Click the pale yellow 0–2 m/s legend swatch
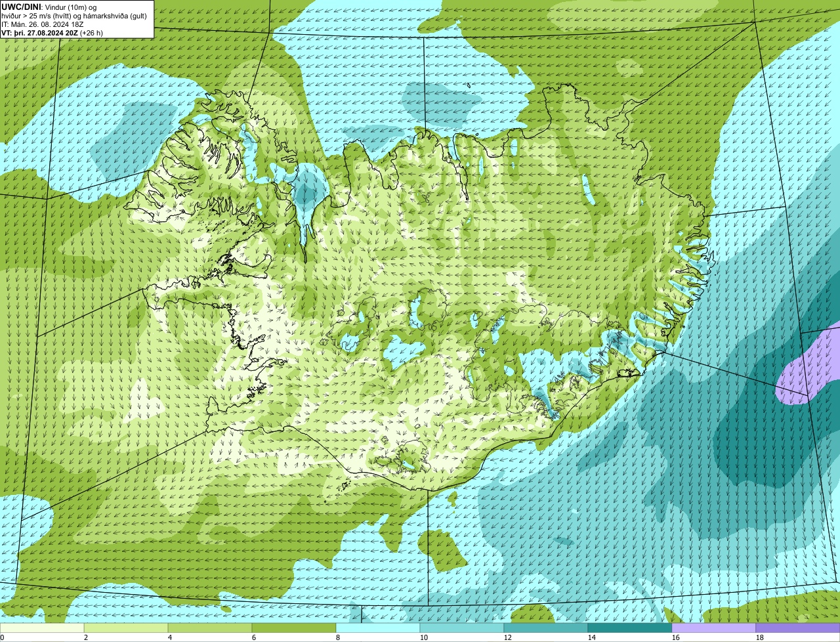 click(x=42, y=628)
